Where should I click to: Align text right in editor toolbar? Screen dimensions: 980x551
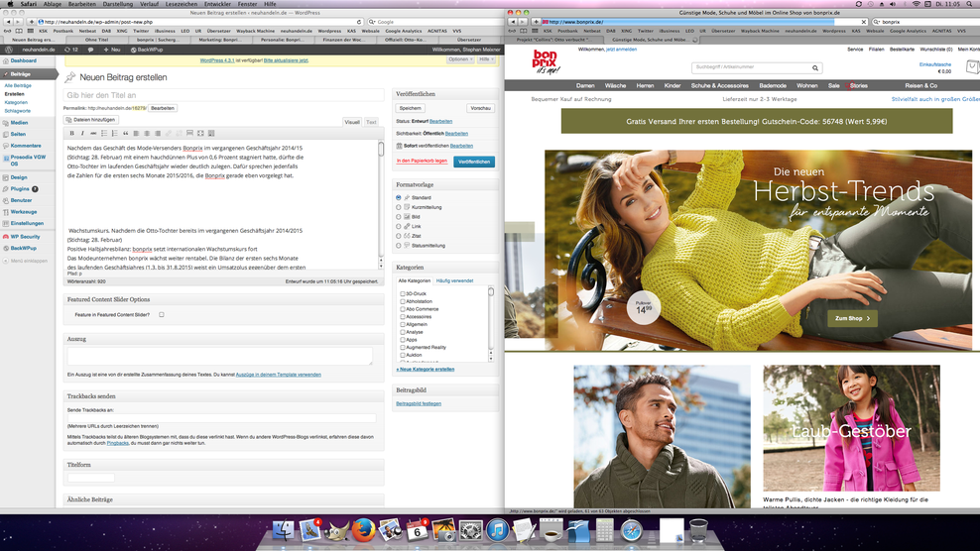pos(158,133)
